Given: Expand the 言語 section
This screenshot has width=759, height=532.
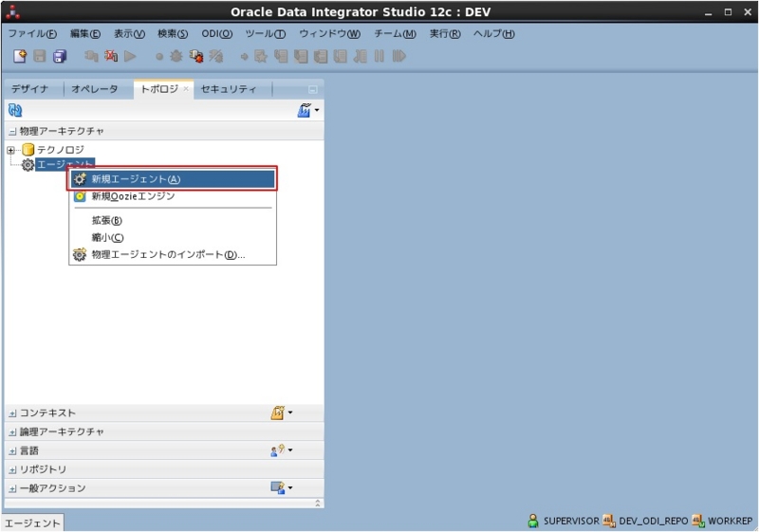Looking at the screenshot, I should pos(12,451).
